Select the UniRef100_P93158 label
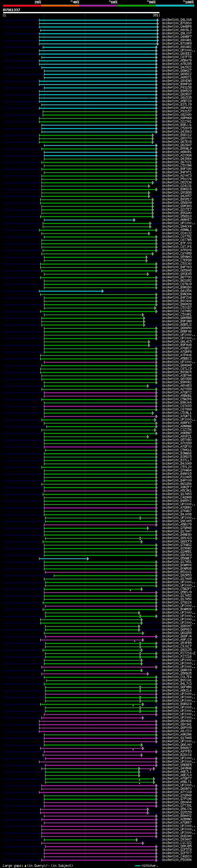This screenshot has height=868, width=197. click(x=177, y=88)
